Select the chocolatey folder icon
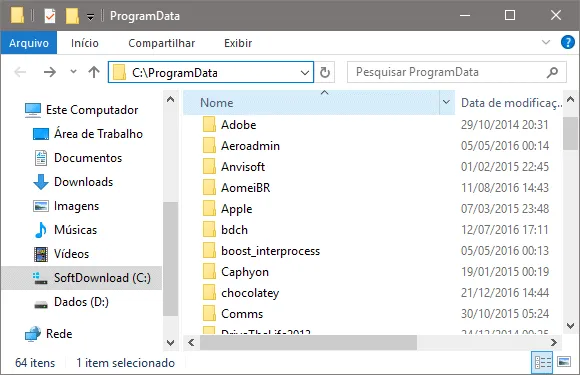Viewport: 580px width, 375px height. pos(209,293)
